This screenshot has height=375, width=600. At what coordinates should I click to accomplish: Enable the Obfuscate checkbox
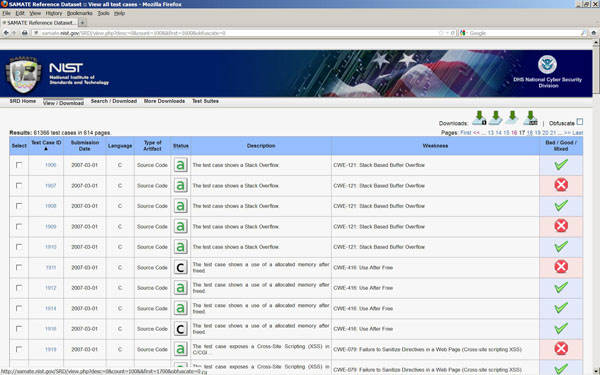coord(579,122)
